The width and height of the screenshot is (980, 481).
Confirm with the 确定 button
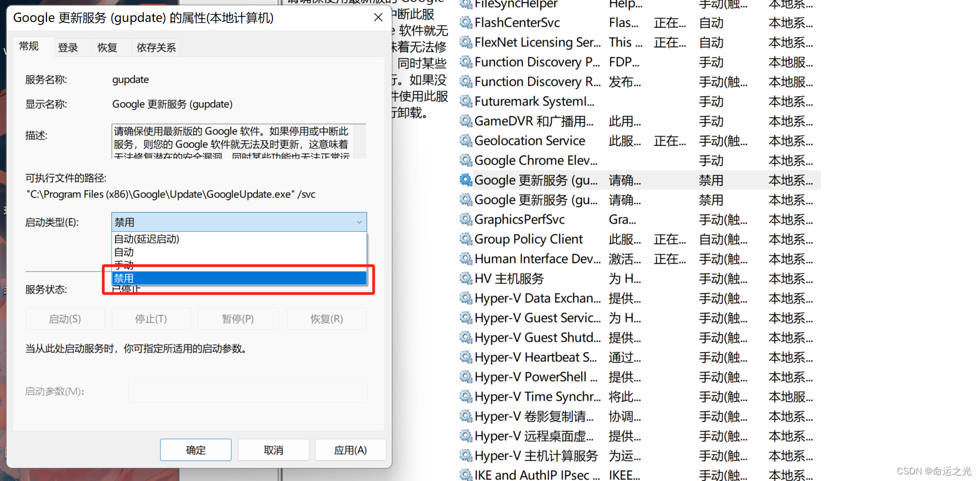point(196,450)
